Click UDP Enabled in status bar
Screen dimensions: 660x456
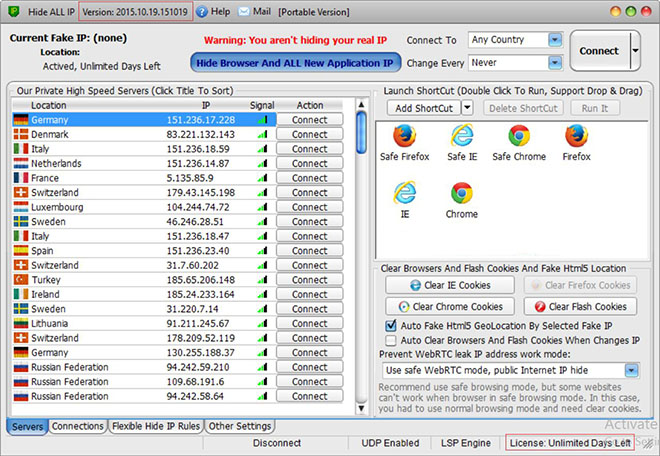pyautogui.click(x=390, y=443)
